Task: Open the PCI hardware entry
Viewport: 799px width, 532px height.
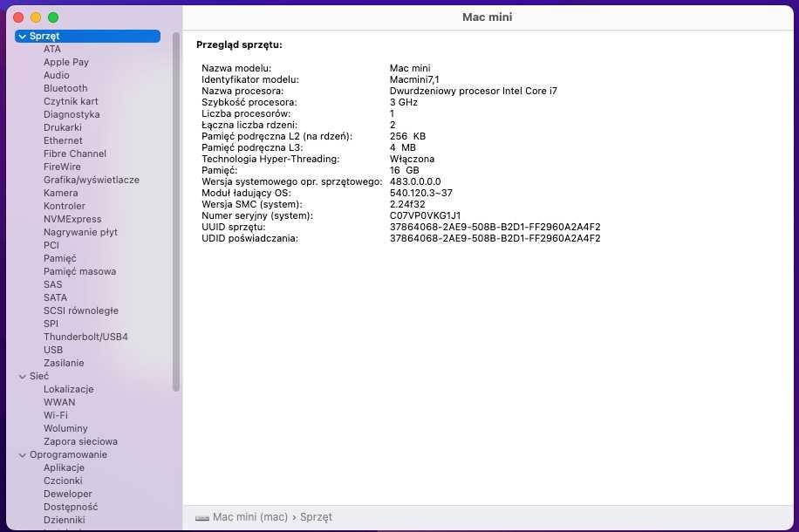Action: (51, 245)
